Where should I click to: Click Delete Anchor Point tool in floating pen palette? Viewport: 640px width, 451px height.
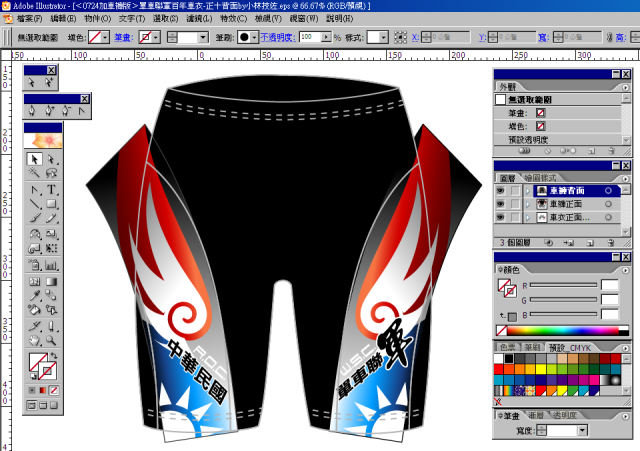point(66,110)
